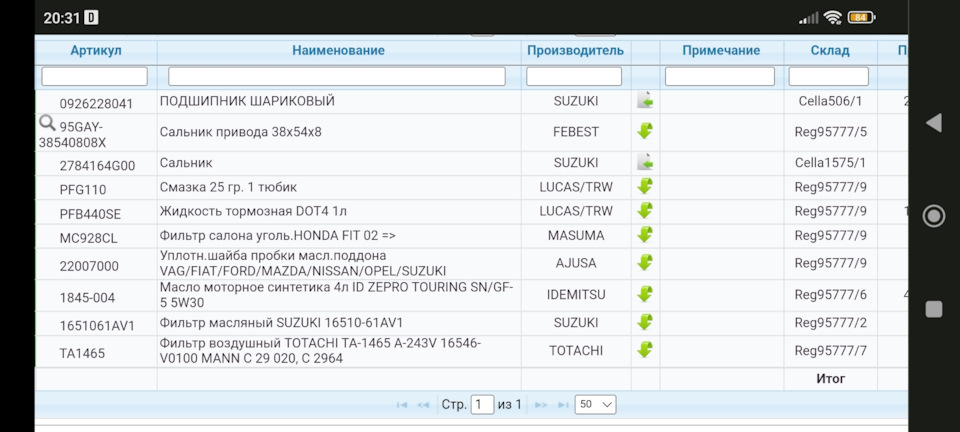This screenshot has height=432, width=960.
Task: Select article PFG110
Action: click(x=83, y=190)
